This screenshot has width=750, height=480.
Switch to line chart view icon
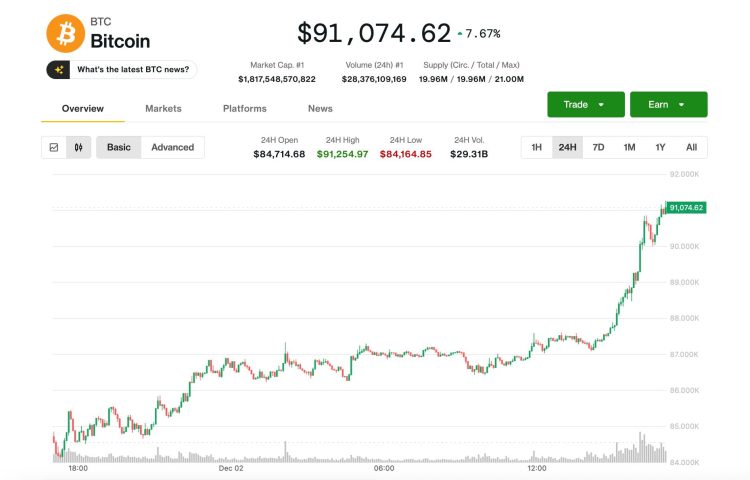pyautogui.click(x=54, y=147)
